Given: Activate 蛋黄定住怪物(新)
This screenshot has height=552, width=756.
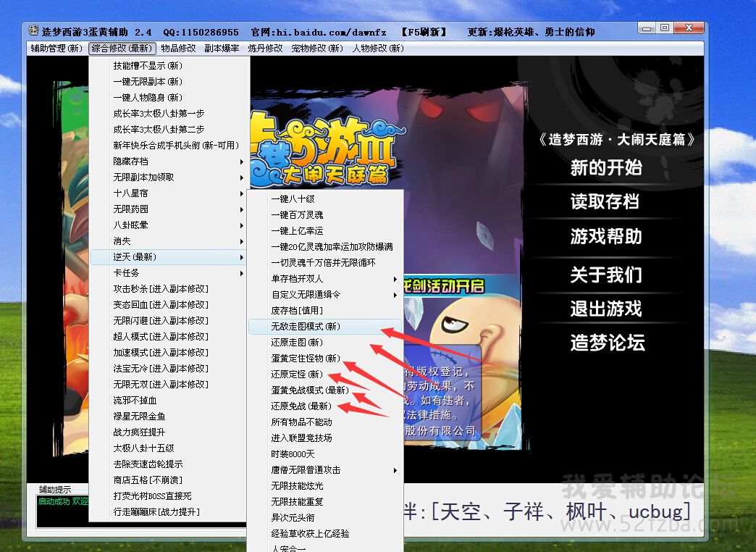Looking at the screenshot, I should [x=325, y=358].
